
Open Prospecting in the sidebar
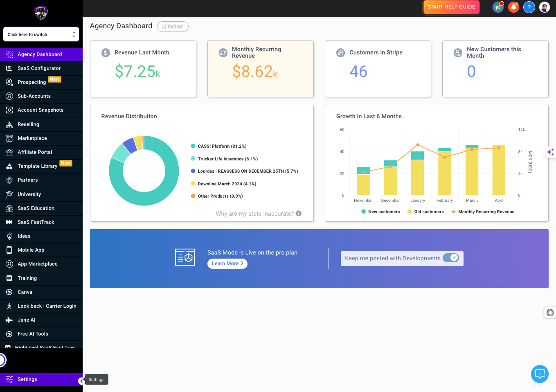41,82
